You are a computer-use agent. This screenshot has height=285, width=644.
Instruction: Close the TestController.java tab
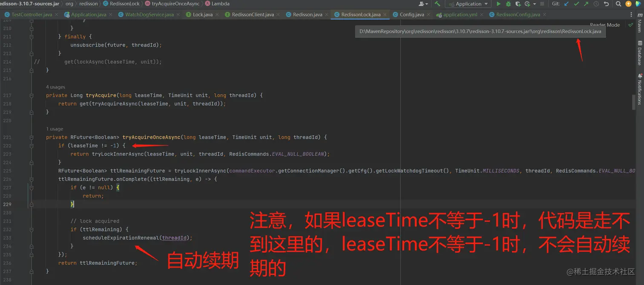click(x=57, y=14)
